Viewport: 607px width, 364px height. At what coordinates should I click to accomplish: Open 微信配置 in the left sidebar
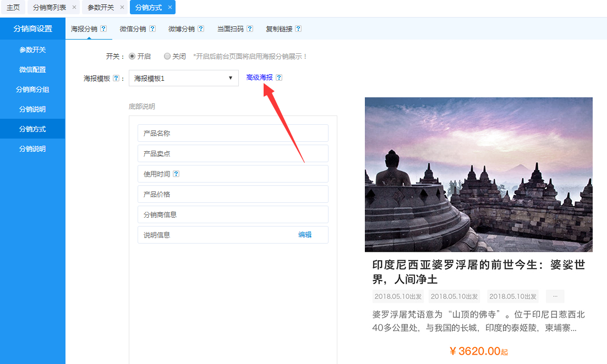click(32, 70)
